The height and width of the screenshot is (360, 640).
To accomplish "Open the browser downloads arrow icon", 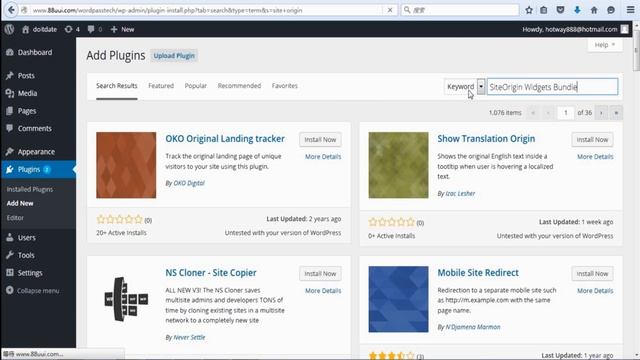I will click(x=577, y=10).
